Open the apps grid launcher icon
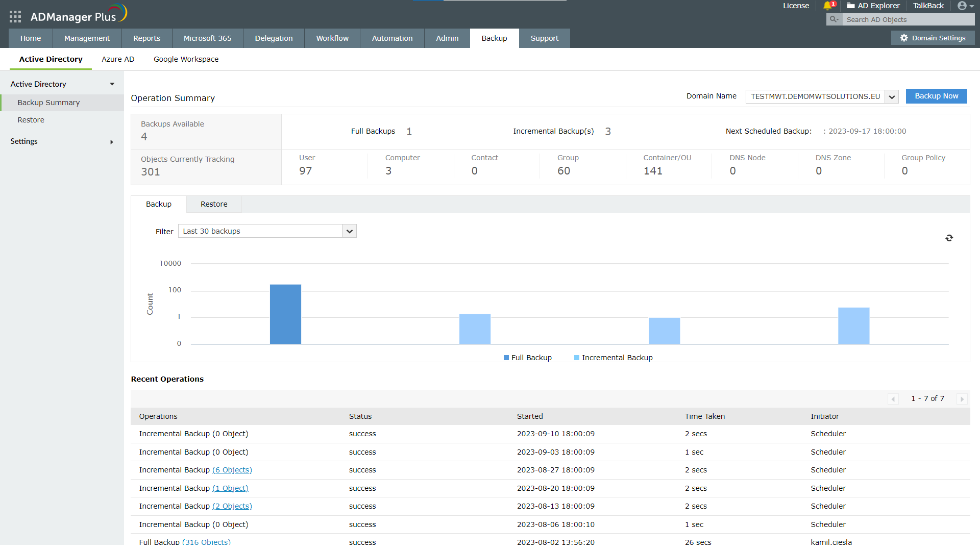980x551 pixels. pos(15,17)
